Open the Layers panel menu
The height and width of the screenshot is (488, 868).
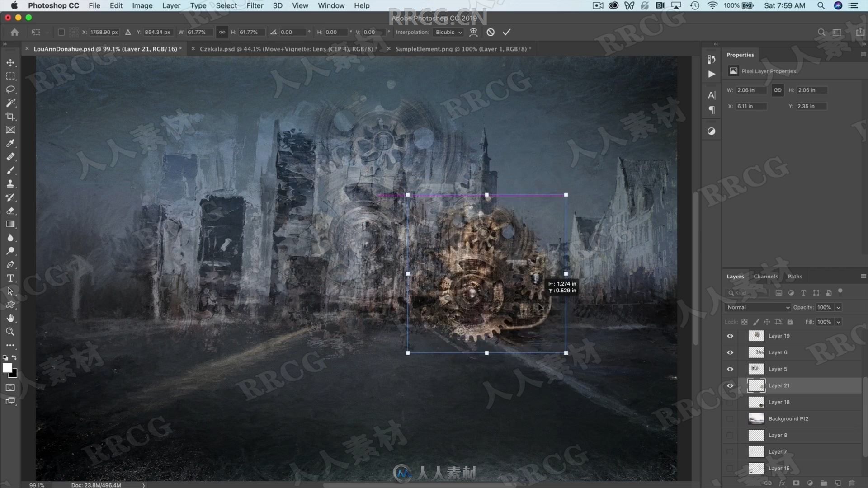pos(863,276)
